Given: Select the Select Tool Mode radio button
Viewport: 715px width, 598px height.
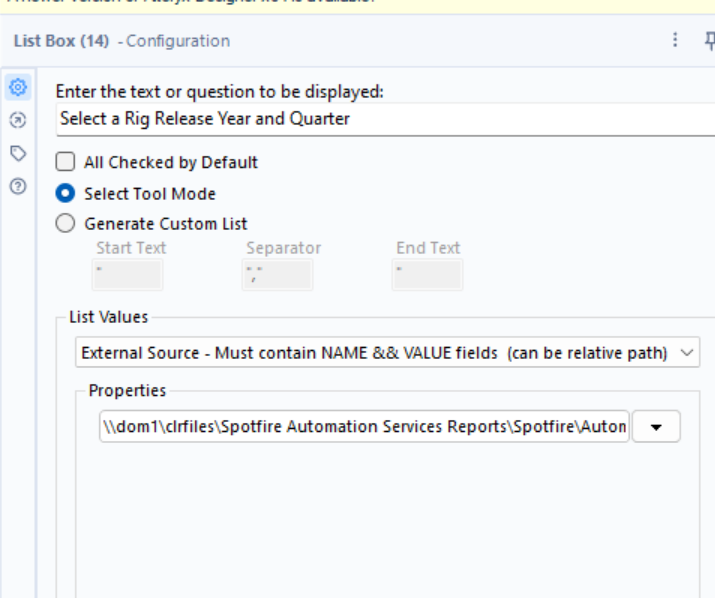Looking at the screenshot, I should [x=65, y=193].
